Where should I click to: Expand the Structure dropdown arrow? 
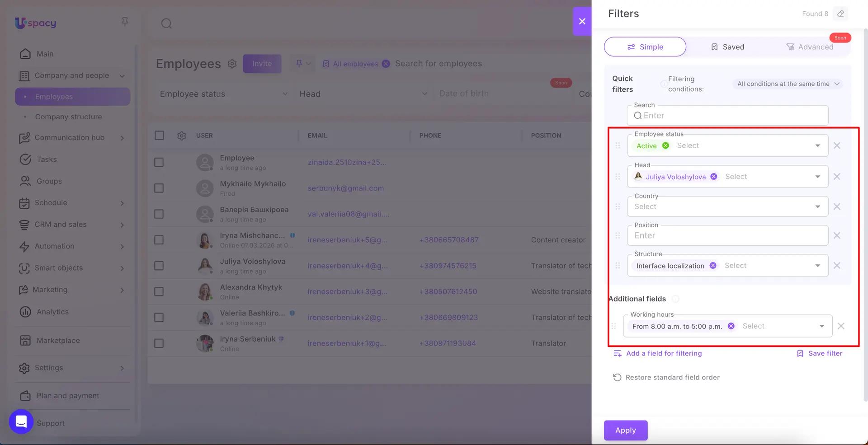817,266
